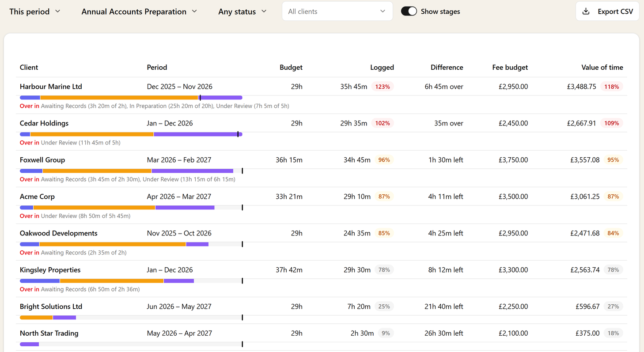The image size is (644, 352).
Task: Select North Star Trading client name
Action: point(49,333)
